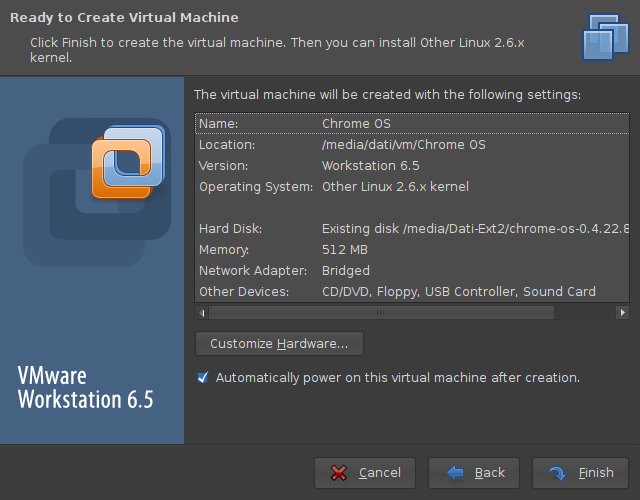Viewport: 640px width, 500px height.
Task: Click the horizontal scrollbar thumb
Action: coord(381,313)
